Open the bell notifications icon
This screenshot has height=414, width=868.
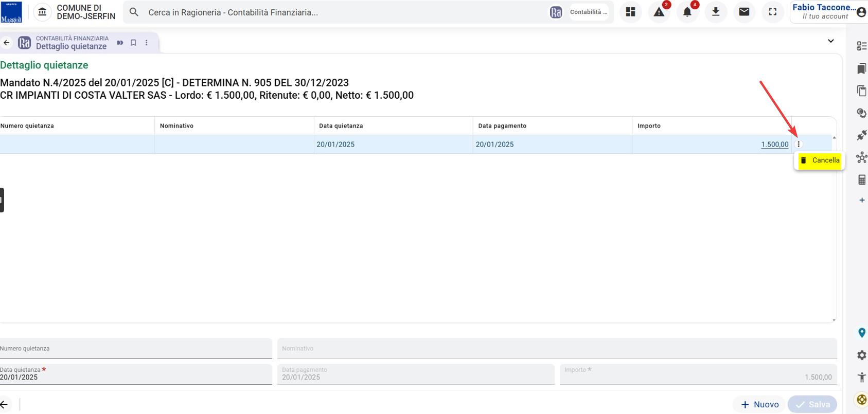(x=687, y=12)
